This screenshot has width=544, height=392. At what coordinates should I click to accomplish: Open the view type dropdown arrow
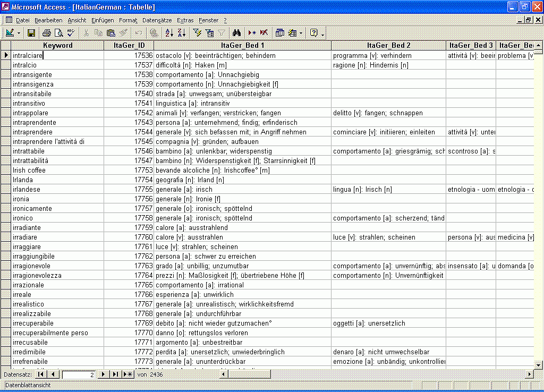tap(19, 33)
